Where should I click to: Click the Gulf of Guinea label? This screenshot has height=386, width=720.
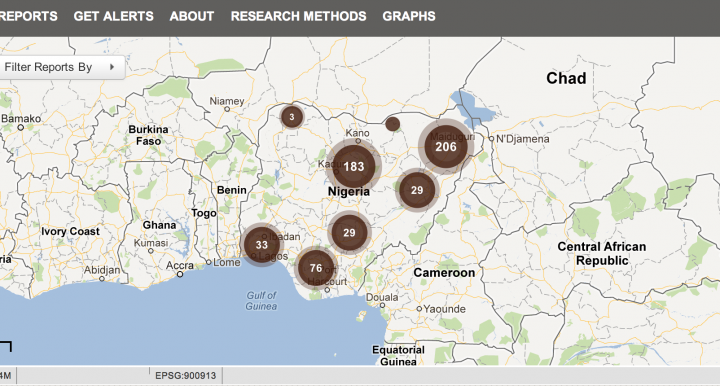(261, 301)
